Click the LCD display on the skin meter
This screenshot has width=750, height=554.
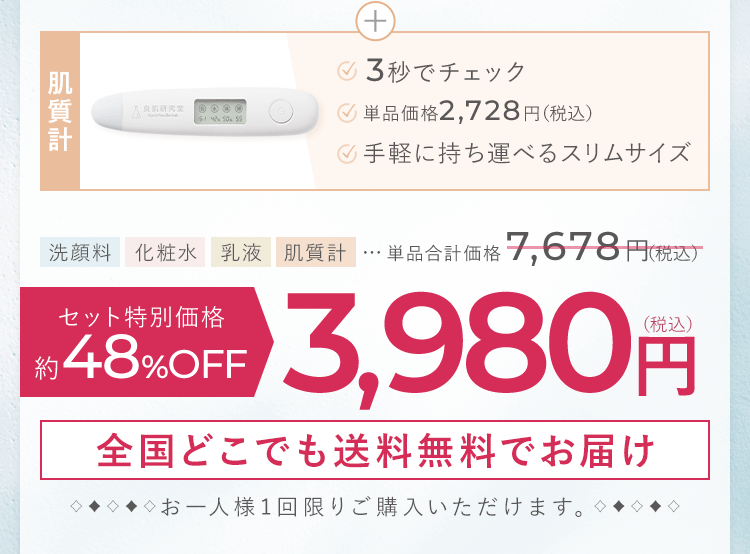coord(219,110)
